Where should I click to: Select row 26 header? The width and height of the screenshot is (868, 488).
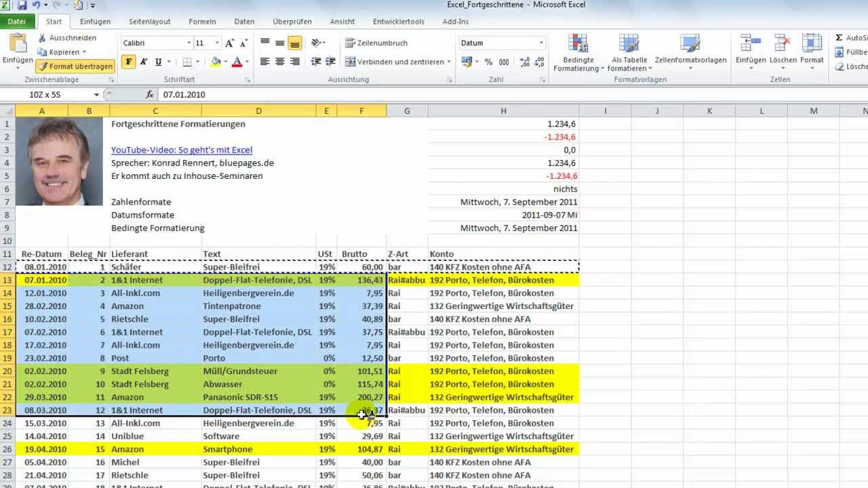7,449
